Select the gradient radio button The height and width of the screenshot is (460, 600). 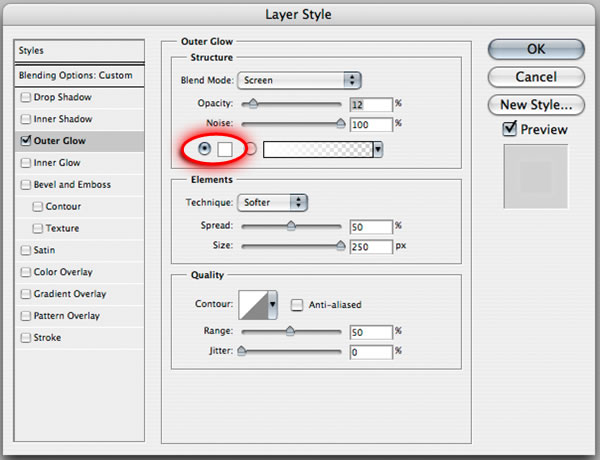pos(251,149)
